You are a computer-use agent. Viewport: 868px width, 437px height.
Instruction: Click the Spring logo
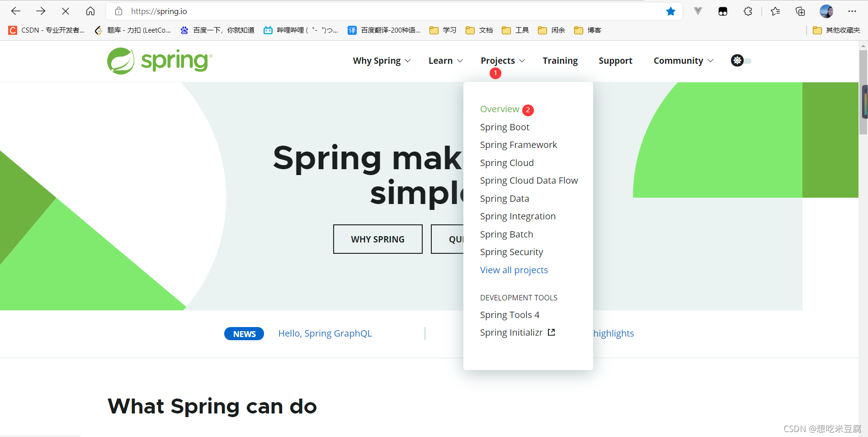160,61
